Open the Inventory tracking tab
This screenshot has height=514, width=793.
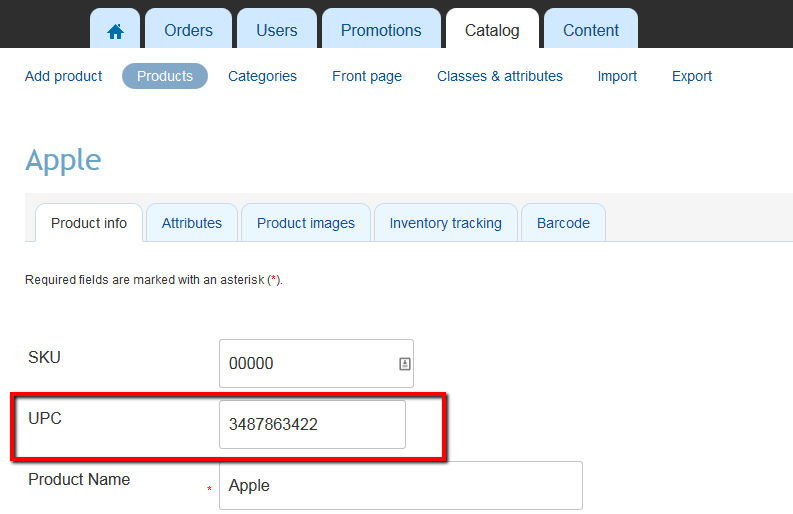446,223
